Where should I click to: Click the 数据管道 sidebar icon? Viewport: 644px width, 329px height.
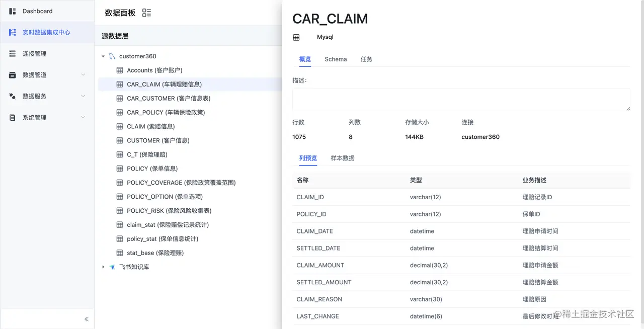(13, 75)
